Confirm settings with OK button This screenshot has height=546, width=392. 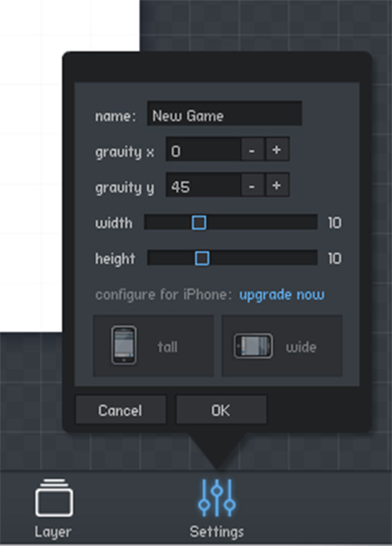coord(221,409)
